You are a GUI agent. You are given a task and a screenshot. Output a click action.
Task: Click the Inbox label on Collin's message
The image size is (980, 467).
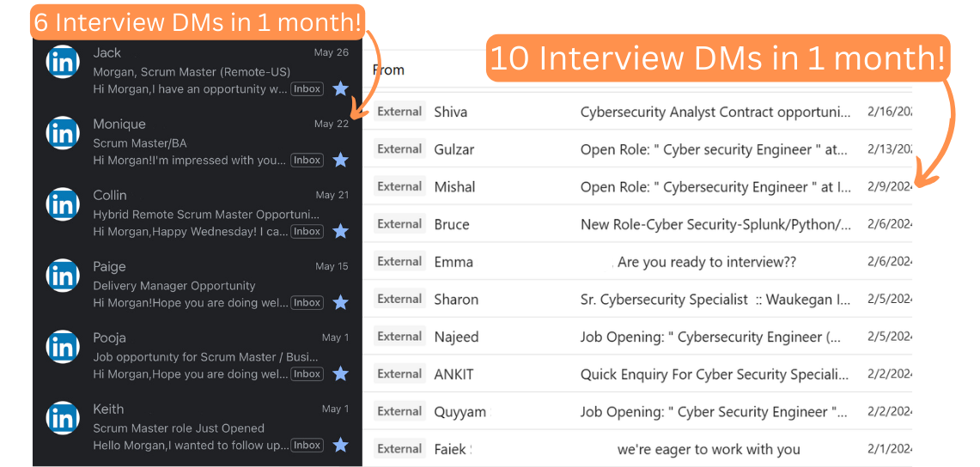pyautogui.click(x=307, y=232)
